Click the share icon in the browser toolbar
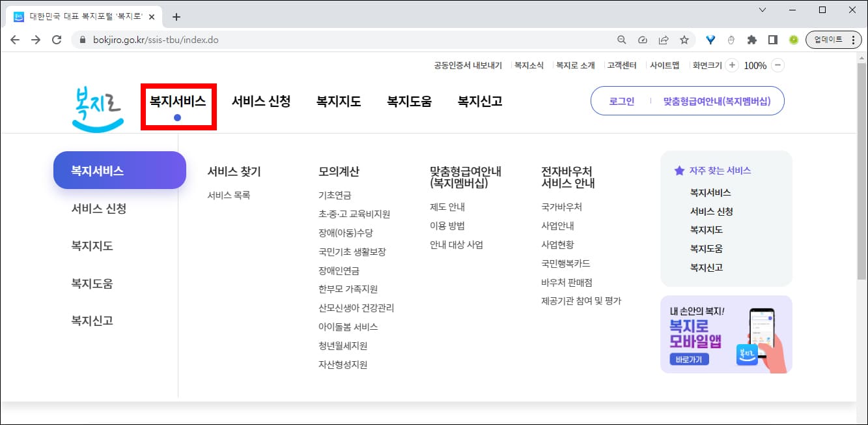Screen dimensions: 868x425 pos(664,39)
